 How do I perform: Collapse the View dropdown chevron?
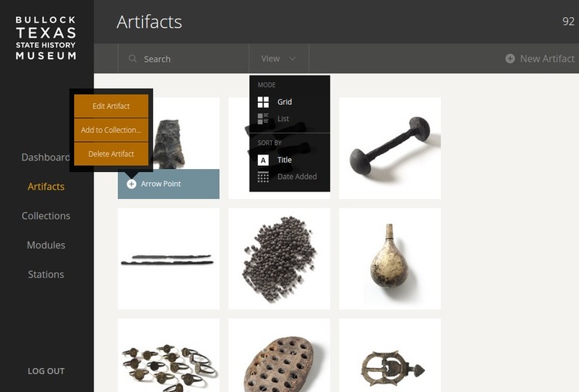[x=292, y=59]
